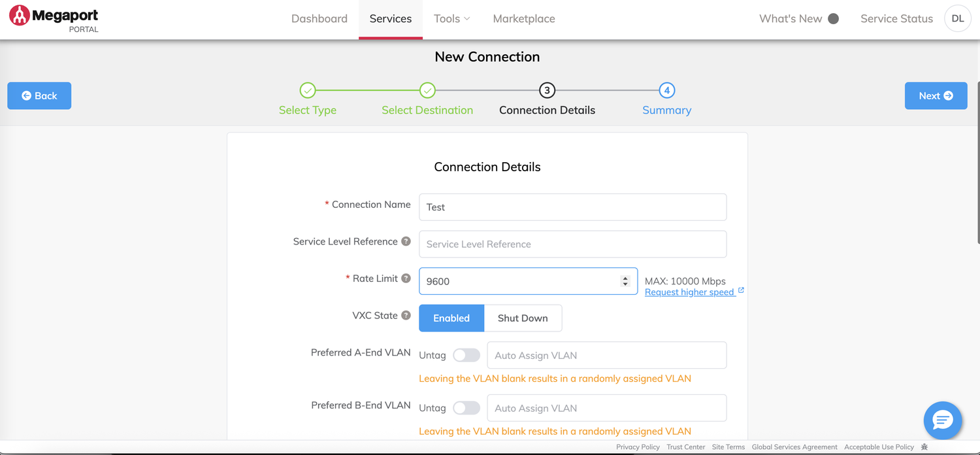Open the Site Terms link
Screen dimensions: 980x455
pyautogui.click(x=728, y=447)
